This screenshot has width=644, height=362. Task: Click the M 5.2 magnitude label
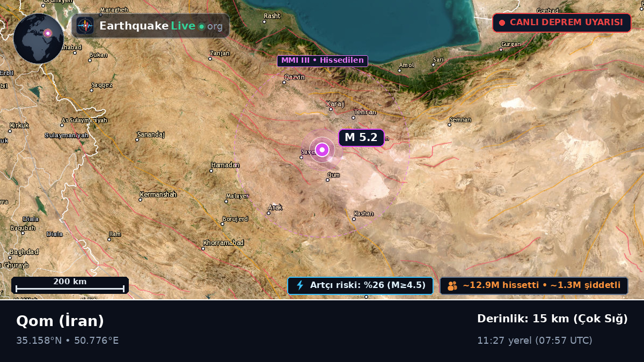tap(361, 137)
